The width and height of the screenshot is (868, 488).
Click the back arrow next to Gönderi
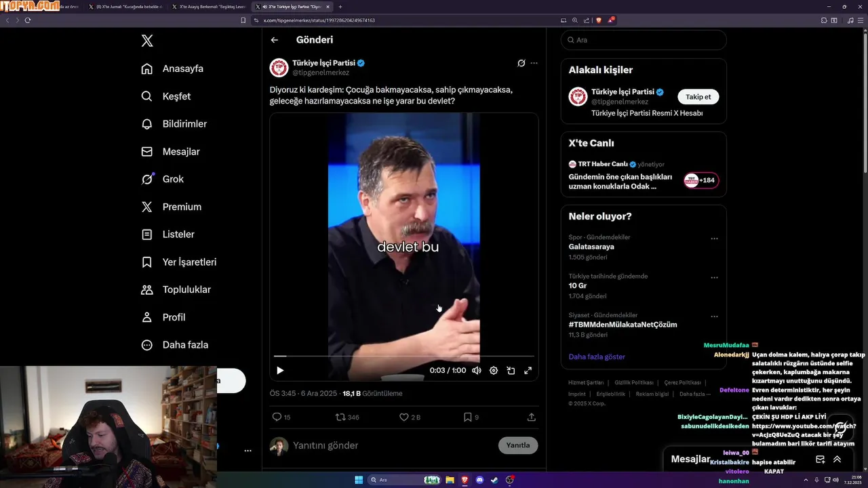point(275,40)
